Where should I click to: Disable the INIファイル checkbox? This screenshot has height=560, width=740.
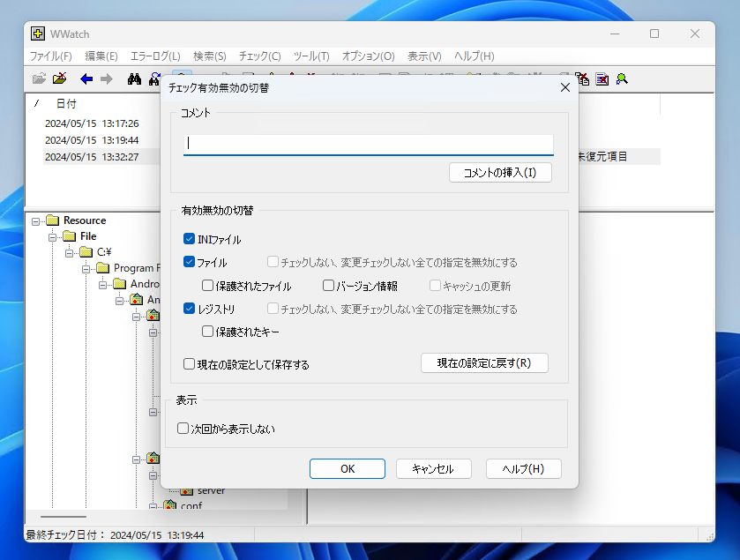coord(189,238)
